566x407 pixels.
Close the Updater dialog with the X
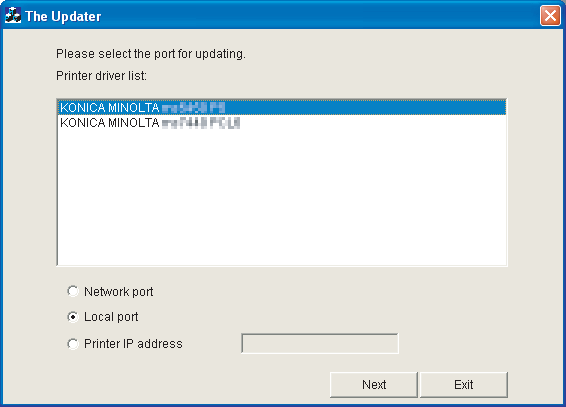click(550, 16)
